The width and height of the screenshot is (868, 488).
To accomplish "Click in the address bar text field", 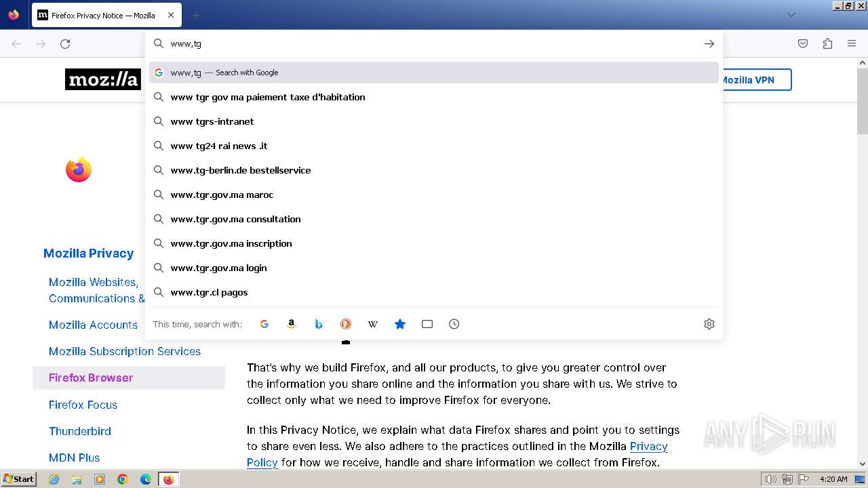I will click(434, 43).
